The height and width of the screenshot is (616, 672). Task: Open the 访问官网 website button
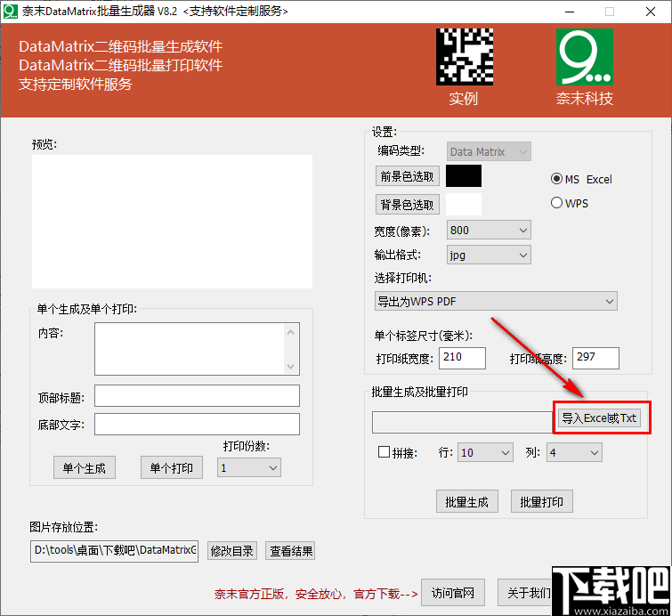coord(453,593)
